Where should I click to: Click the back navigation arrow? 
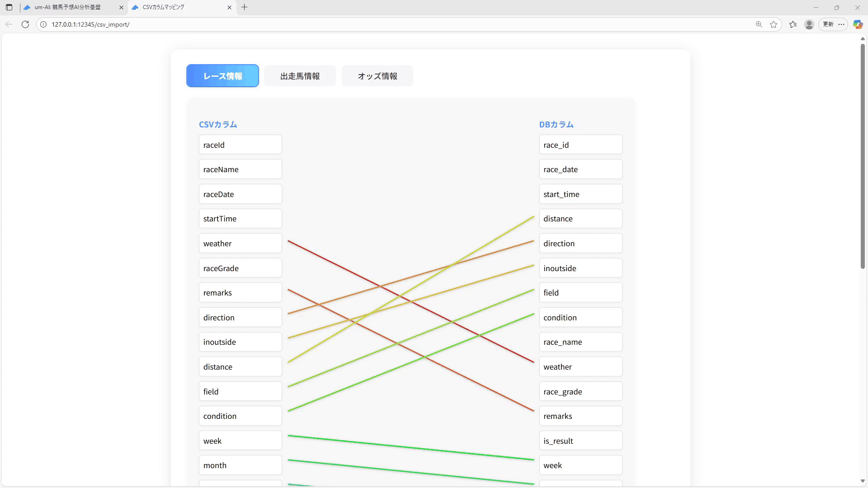point(9,24)
